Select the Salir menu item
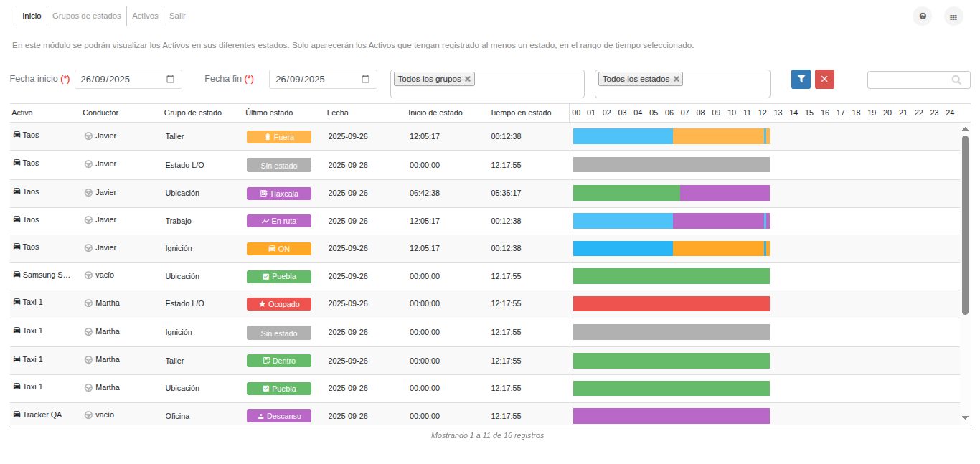This screenshot has height=464, width=980. point(177,16)
